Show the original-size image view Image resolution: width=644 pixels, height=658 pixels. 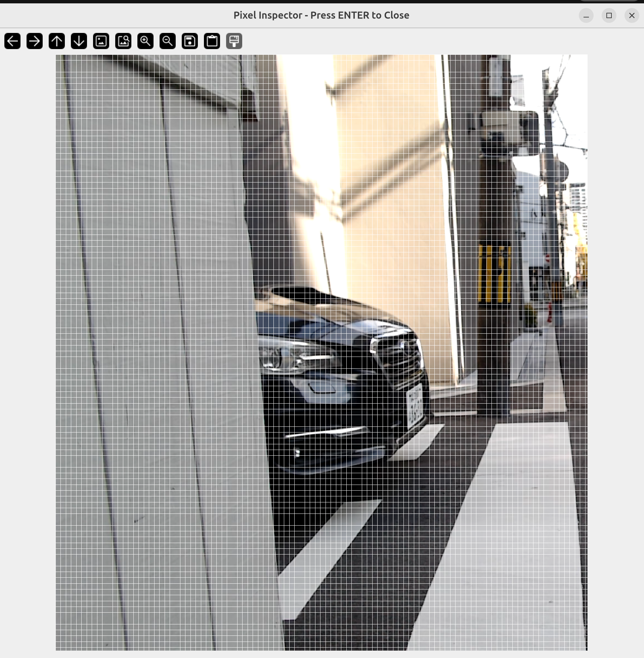[x=101, y=41]
